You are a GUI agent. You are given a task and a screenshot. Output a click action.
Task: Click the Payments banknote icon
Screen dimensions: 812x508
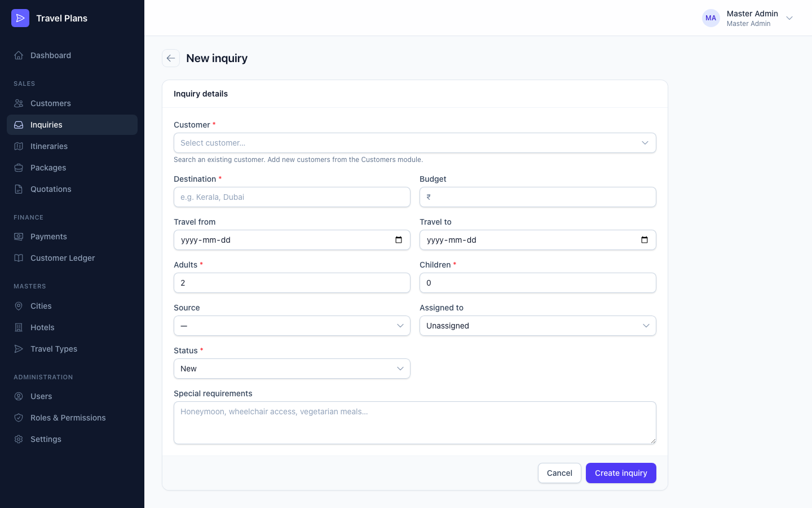(19, 237)
